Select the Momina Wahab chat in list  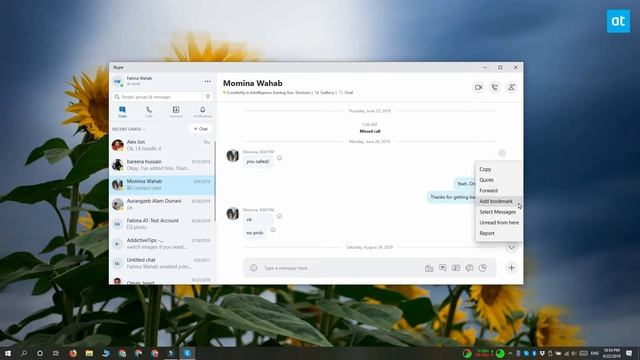click(162, 184)
